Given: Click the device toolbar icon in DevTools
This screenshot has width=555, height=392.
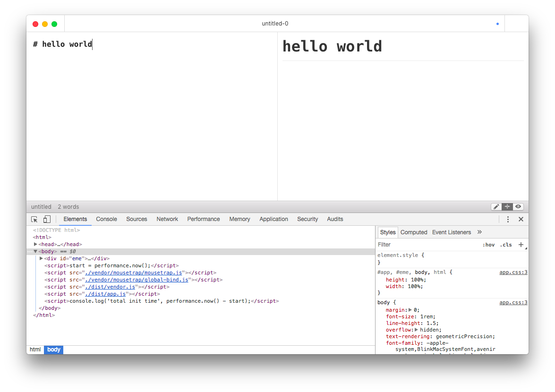Looking at the screenshot, I should click(46, 219).
